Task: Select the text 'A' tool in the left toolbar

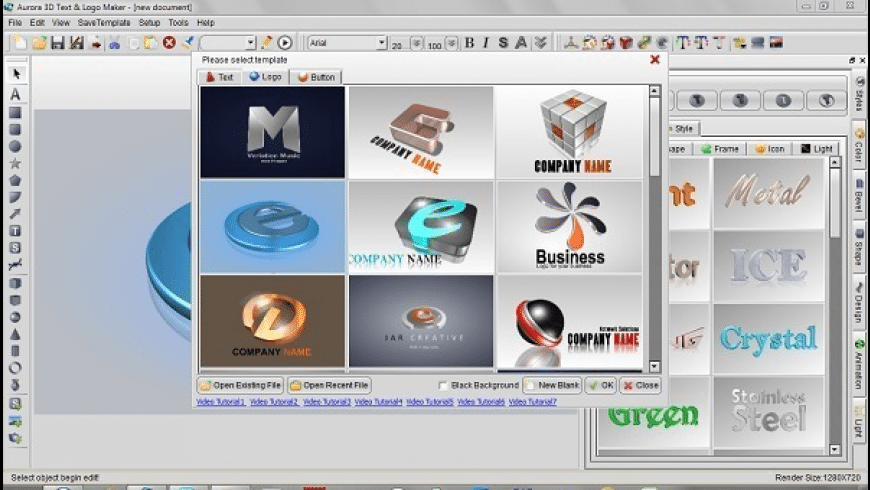Action: (16, 94)
